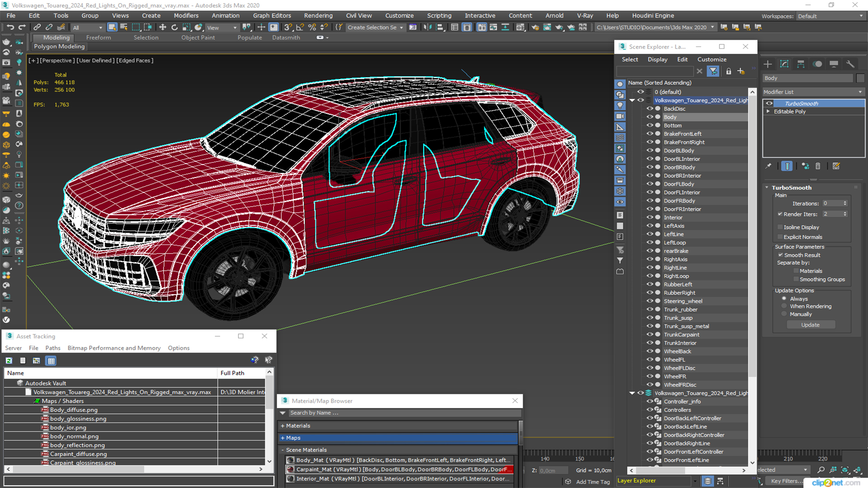The width and height of the screenshot is (868, 488).
Task: Toggle Pin Stack under modifier stack
Action: 769,166
